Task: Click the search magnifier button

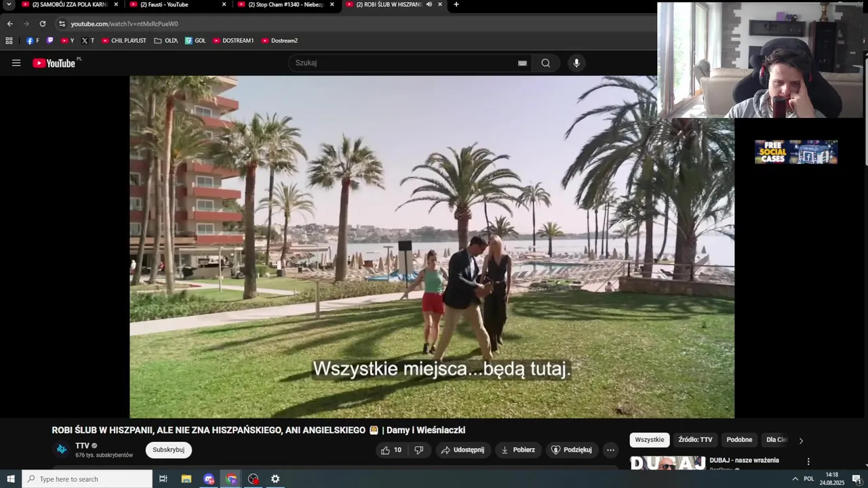Action: click(546, 63)
